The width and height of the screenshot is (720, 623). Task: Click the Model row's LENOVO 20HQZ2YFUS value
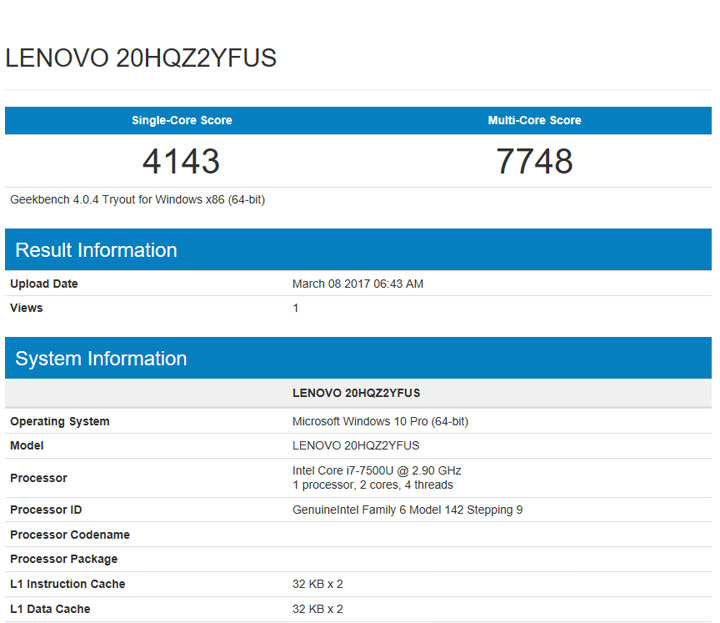tap(355, 445)
